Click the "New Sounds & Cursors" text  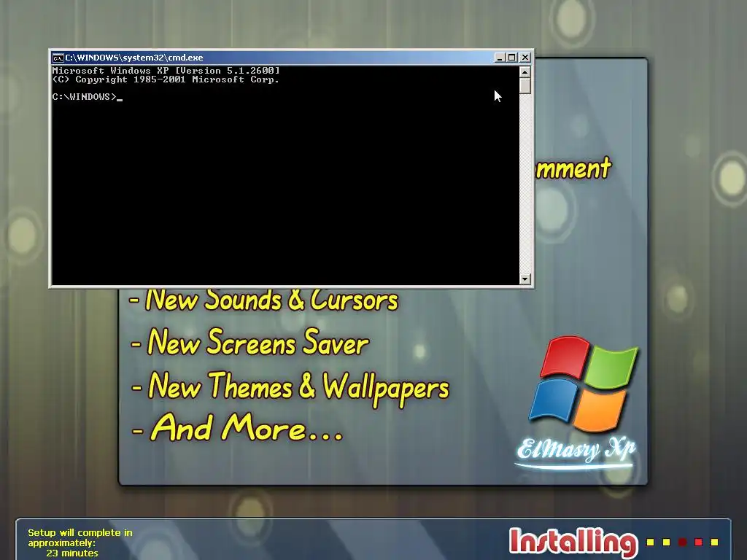pos(264,300)
